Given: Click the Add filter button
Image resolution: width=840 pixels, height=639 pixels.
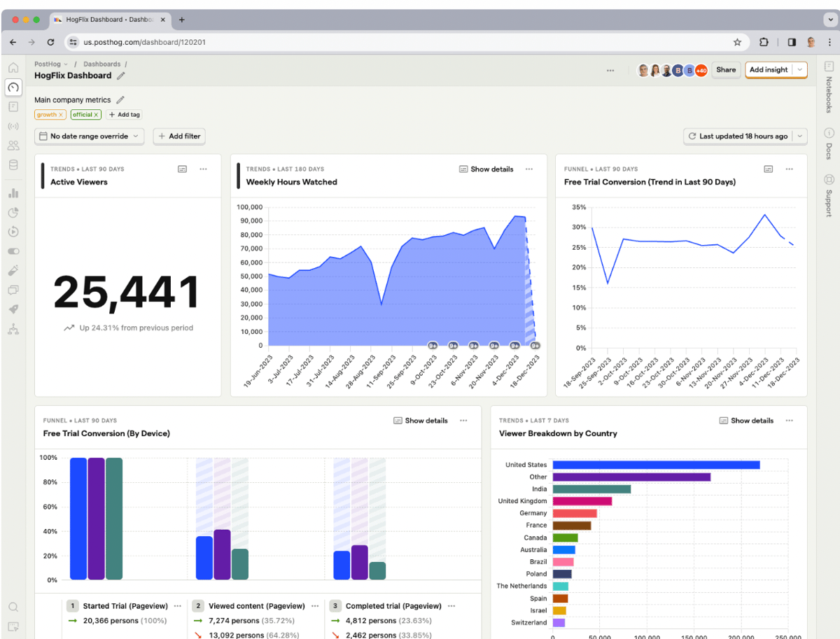Looking at the screenshot, I should pyautogui.click(x=179, y=136).
